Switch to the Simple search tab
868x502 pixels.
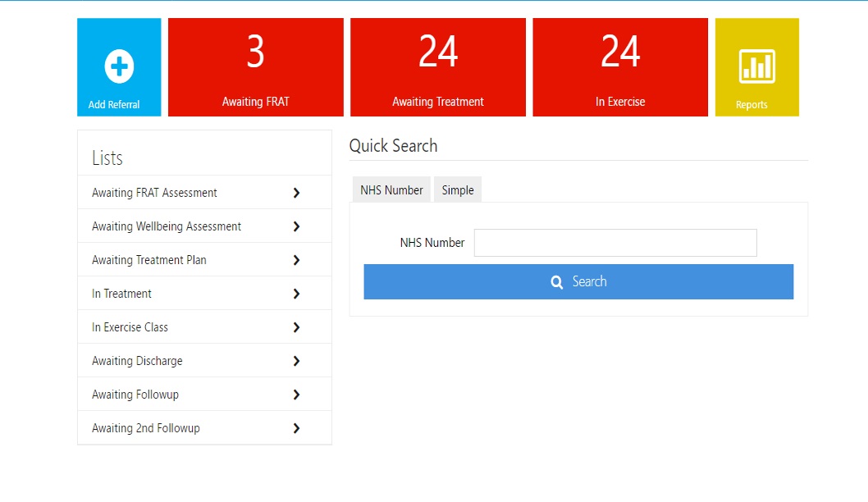click(457, 189)
